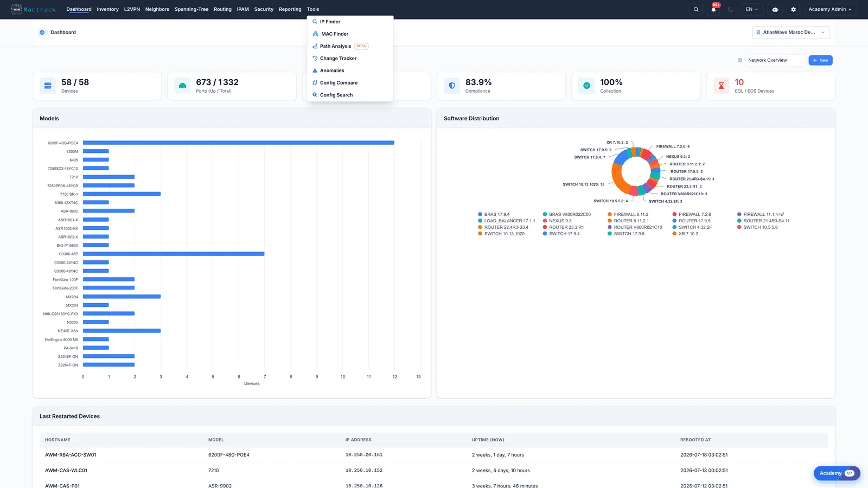Click reboot time 2026-07-18 03:02:51
This screenshot has height=488, width=868.
(x=704, y=455)
